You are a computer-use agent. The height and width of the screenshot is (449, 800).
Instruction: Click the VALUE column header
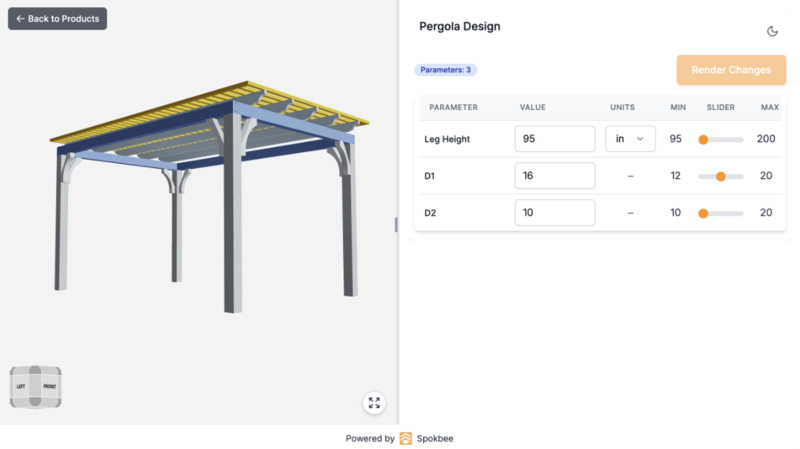pos(532,107)
